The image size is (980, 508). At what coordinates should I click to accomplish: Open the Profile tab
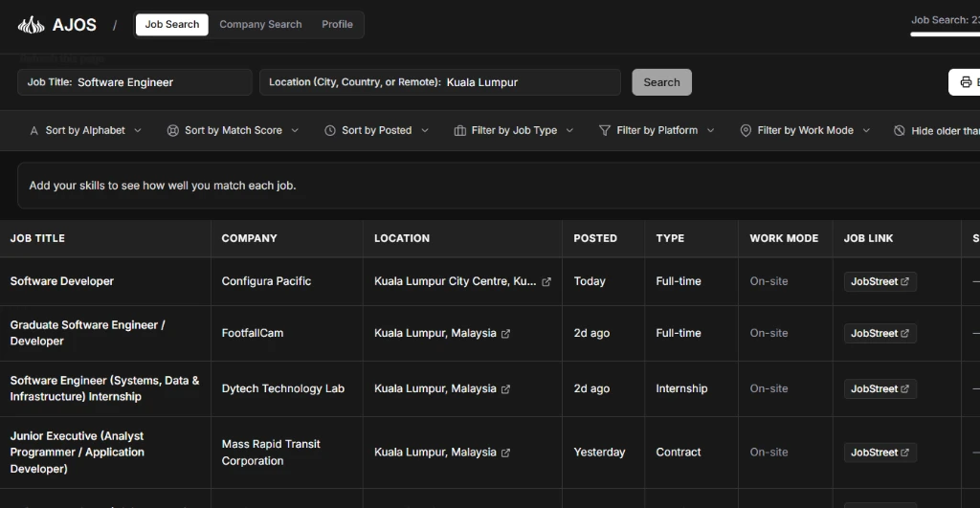pyautogui.click(x=337, y=24)
